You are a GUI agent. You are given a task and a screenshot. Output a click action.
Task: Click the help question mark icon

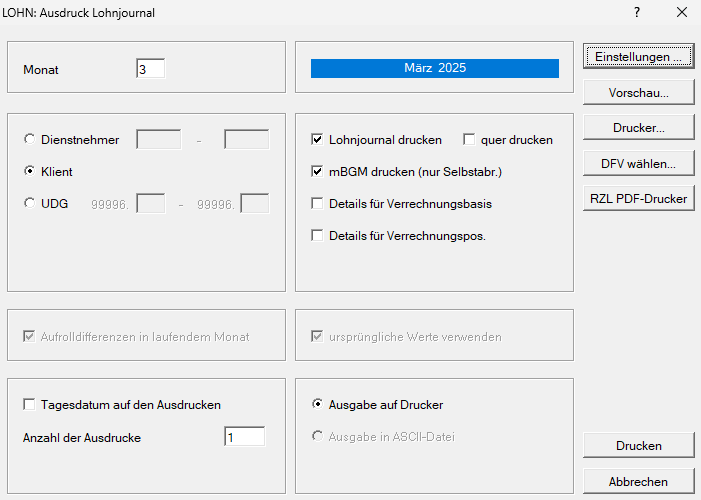pos(637,13)
